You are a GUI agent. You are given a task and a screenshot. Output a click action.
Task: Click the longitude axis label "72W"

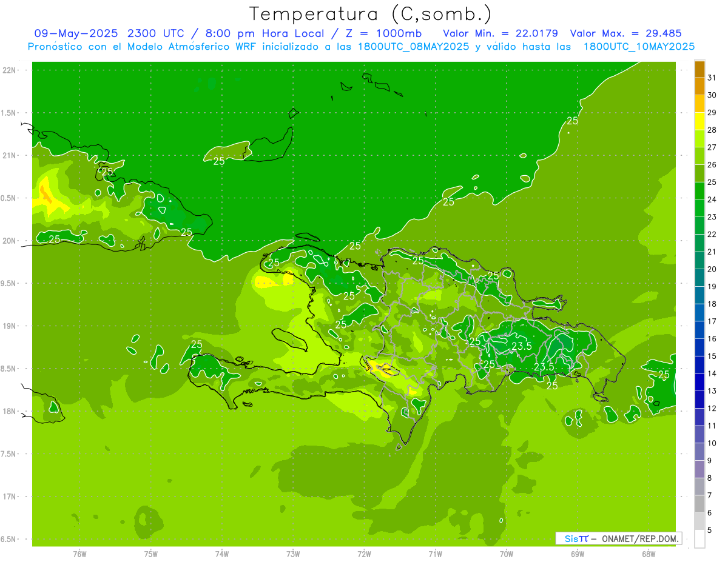(x=364, y=554)
